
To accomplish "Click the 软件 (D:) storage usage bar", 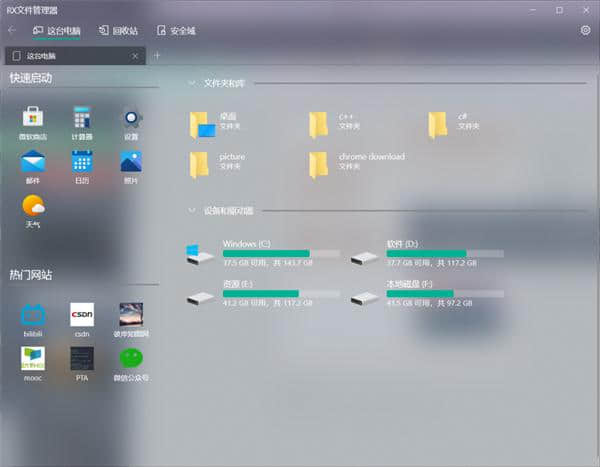I will [445, 253].
